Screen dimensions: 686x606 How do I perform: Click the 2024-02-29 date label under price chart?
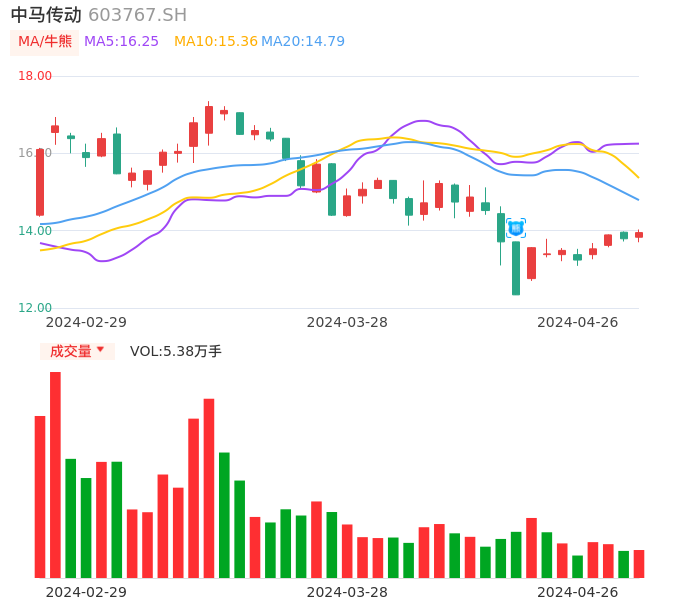tap(86, 322)
